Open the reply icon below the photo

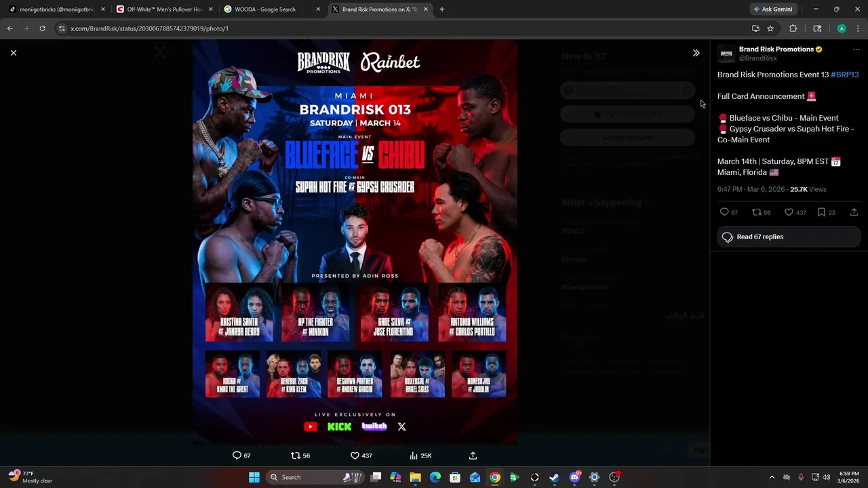pyautogui.click(x=237, y=455)
